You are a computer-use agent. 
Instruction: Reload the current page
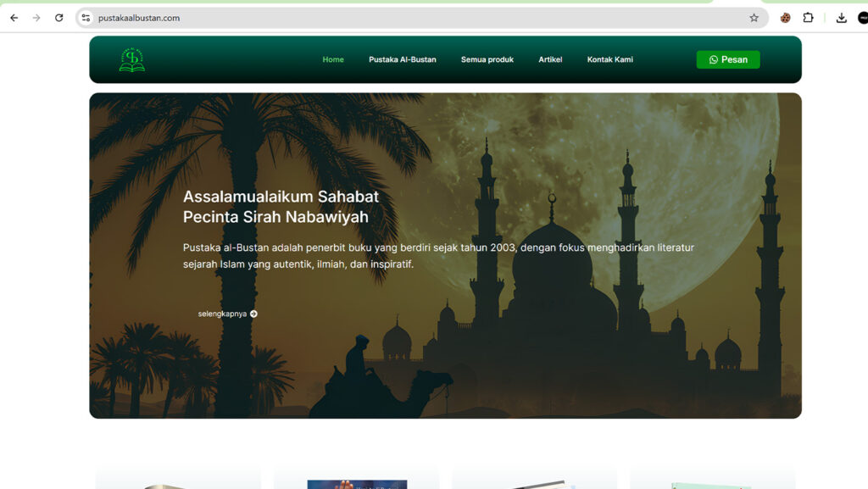pyautogui.click(x=58, y=18)
